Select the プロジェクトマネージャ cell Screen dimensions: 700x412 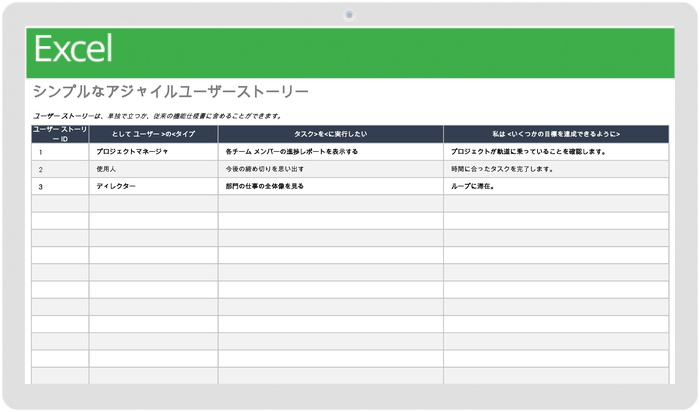pyautogui.click(x=154, y=152)
